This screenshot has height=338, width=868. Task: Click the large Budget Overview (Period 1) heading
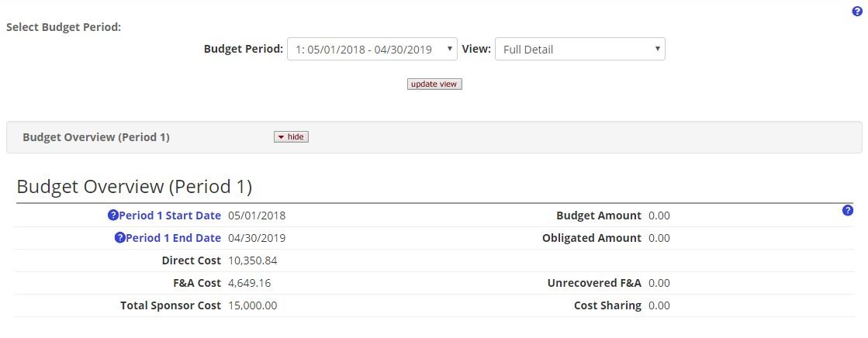pos(134,187)
